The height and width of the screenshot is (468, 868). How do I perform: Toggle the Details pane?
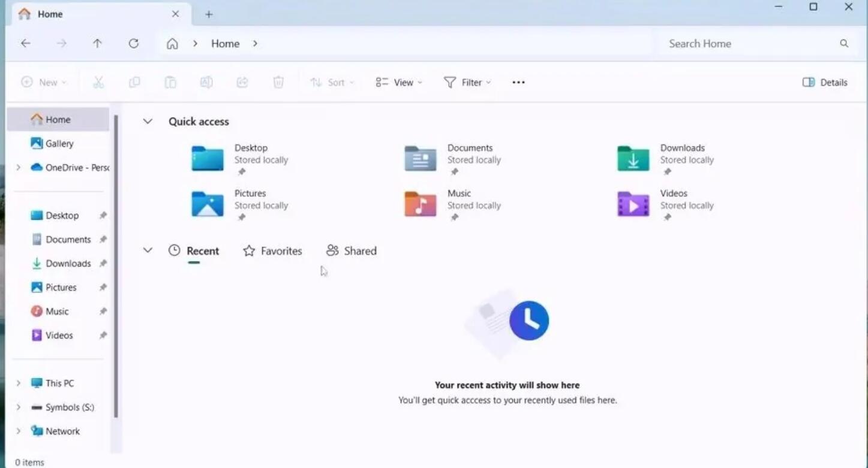(824, 82)
